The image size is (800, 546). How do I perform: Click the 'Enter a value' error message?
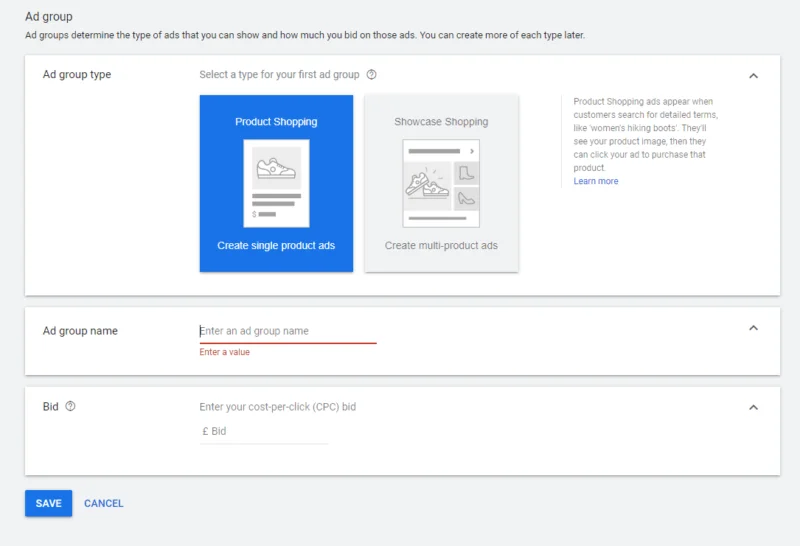[x=224, y=352]
